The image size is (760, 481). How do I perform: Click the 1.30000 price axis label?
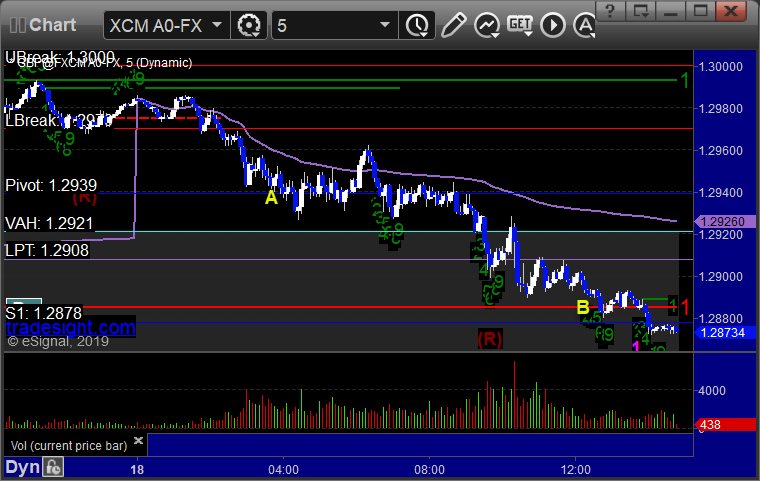pos(721,66)
